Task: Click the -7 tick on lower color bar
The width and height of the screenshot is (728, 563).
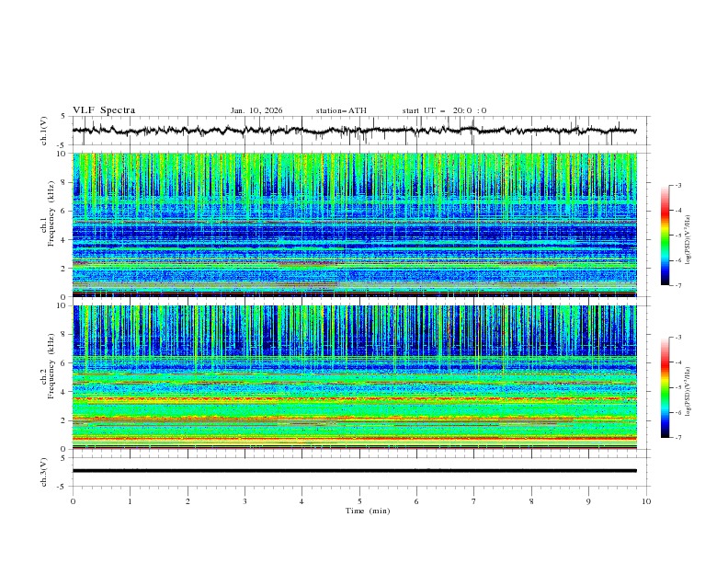Action: tap(678, 438)
